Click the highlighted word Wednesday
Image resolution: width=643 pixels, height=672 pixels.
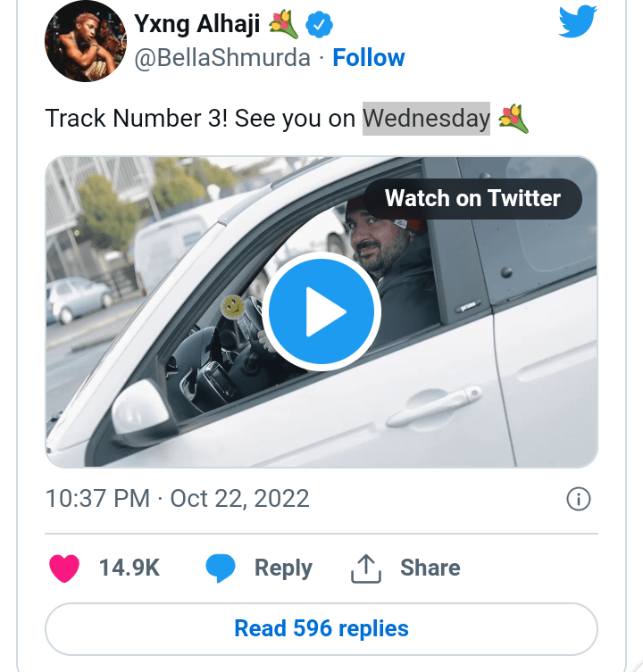coord(426,119)
